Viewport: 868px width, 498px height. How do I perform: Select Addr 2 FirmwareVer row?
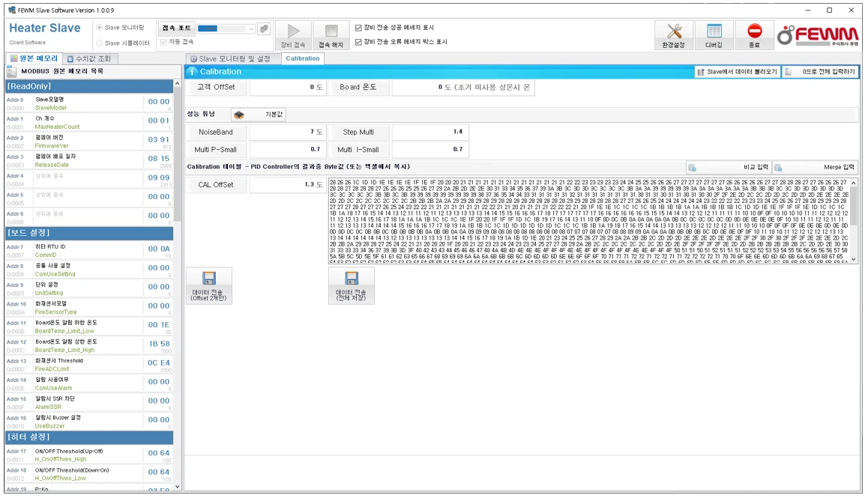pos(89,142)
